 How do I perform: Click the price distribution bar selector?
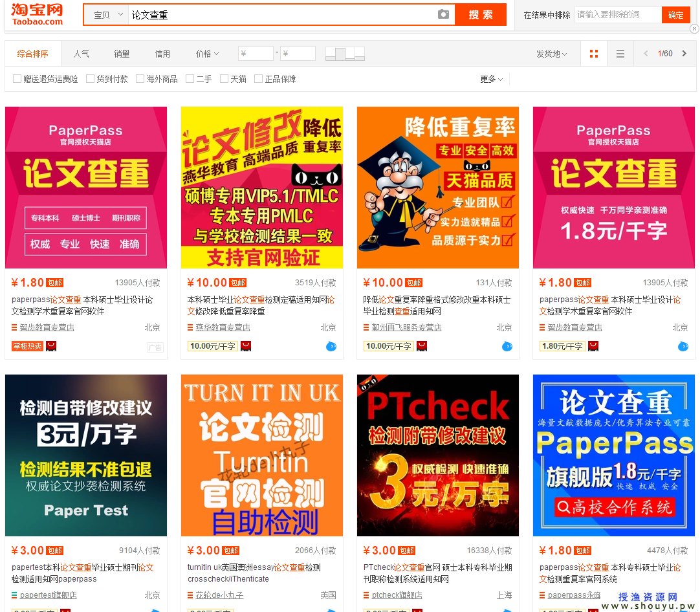click(345, 54)
